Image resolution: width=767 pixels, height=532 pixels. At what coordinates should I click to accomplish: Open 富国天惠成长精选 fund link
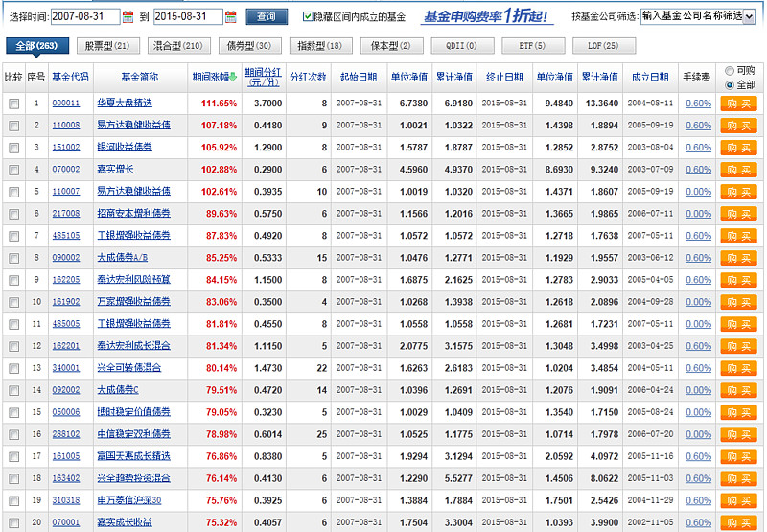133,456
